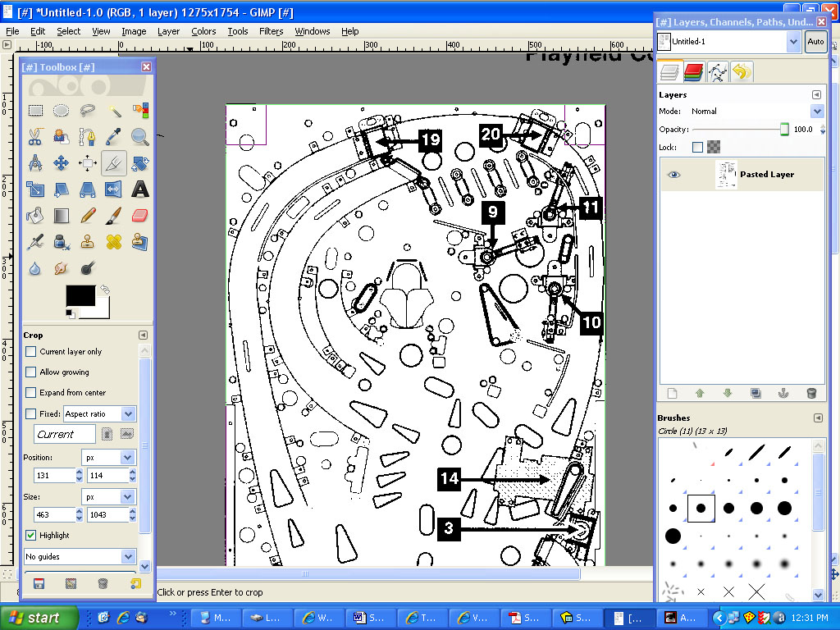Switch to the Channels tab
This screenshot has width=840, height=630.
coord(694,72)
